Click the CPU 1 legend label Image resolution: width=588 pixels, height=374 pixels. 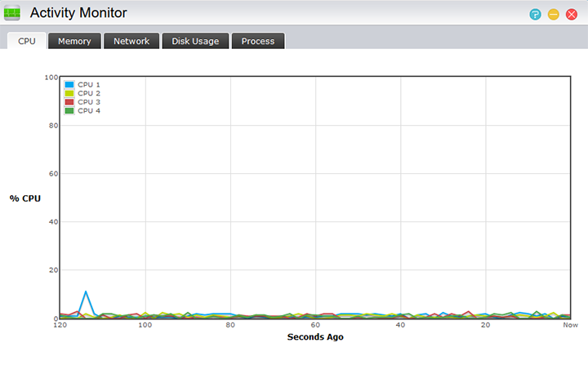click(89, 84)
